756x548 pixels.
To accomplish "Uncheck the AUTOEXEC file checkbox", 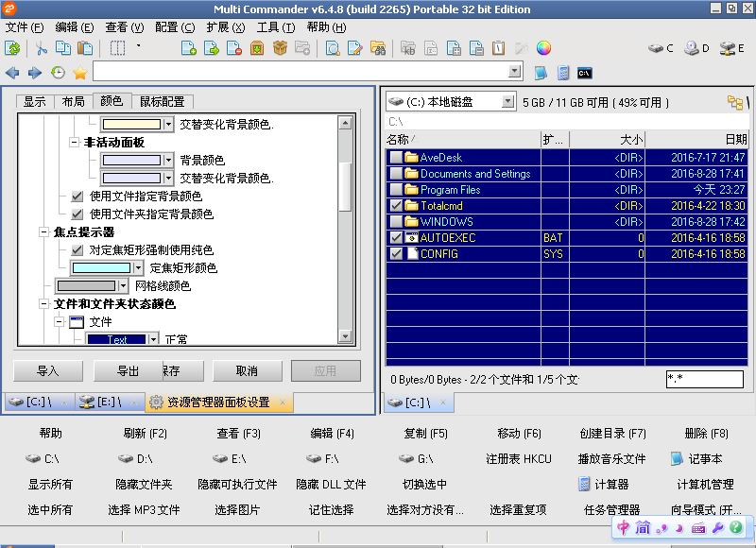I will point(396,237).
